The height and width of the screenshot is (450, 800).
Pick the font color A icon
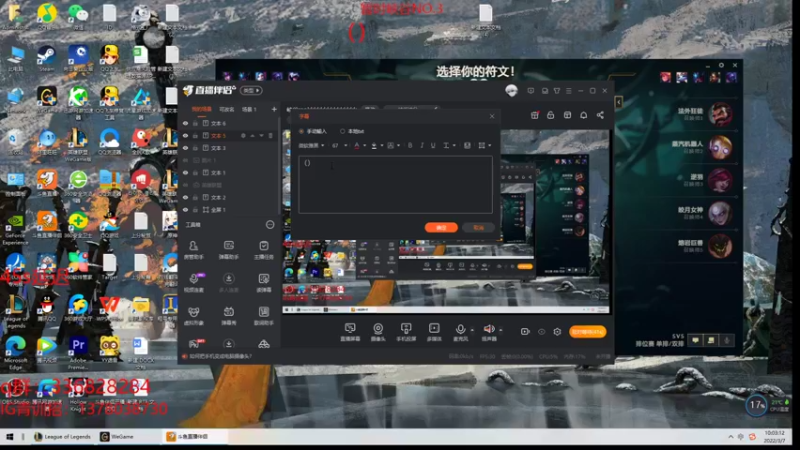click(x=357, y=145)
